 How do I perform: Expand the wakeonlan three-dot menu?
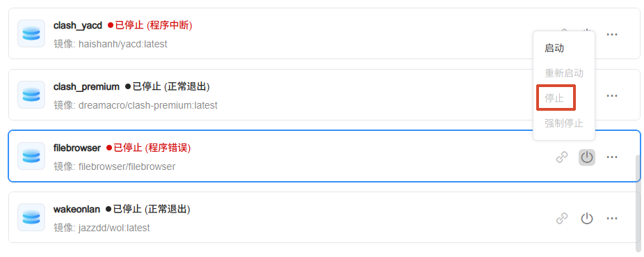pos(612,219)
